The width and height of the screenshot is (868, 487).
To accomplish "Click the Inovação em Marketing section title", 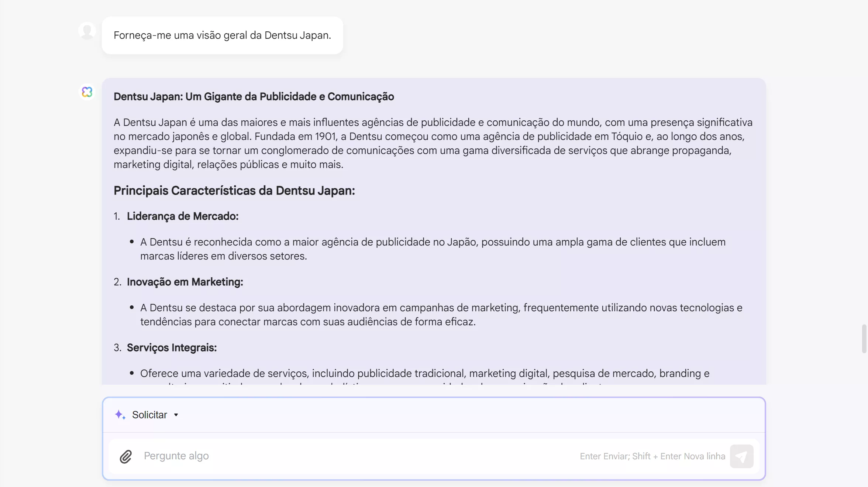I will coord(185,282).
